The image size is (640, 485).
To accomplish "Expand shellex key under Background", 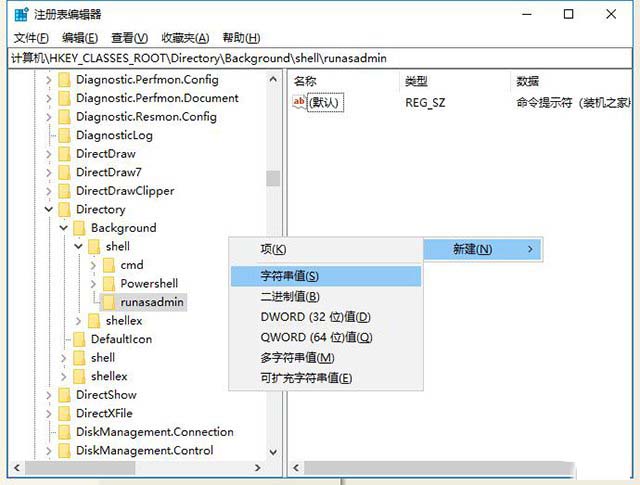I will [78, 321].
